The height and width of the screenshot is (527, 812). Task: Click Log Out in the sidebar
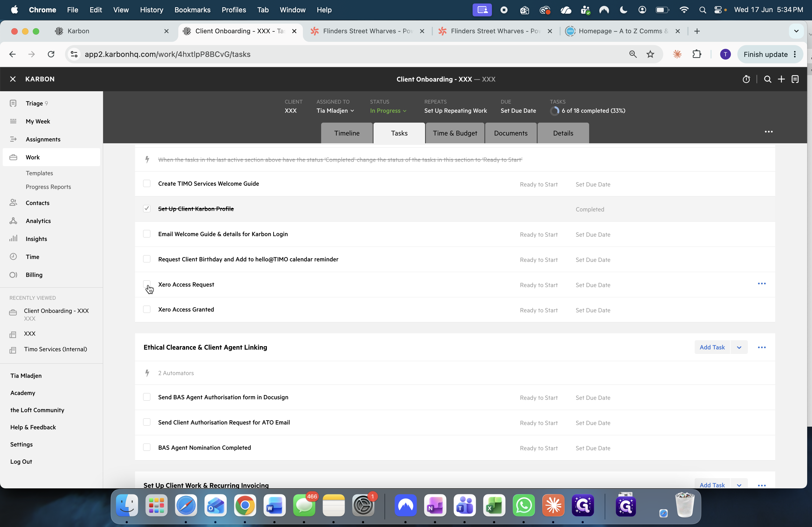click(21, 462)
